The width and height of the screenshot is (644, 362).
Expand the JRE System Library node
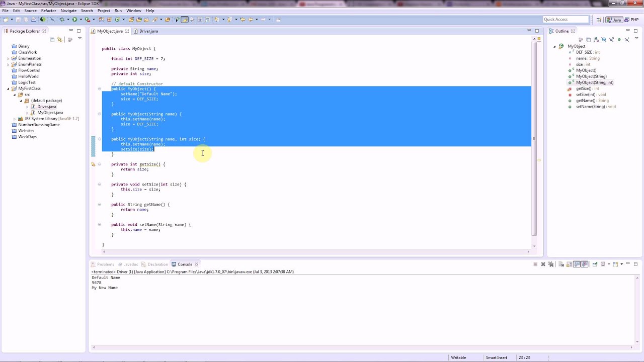[15, 119]
